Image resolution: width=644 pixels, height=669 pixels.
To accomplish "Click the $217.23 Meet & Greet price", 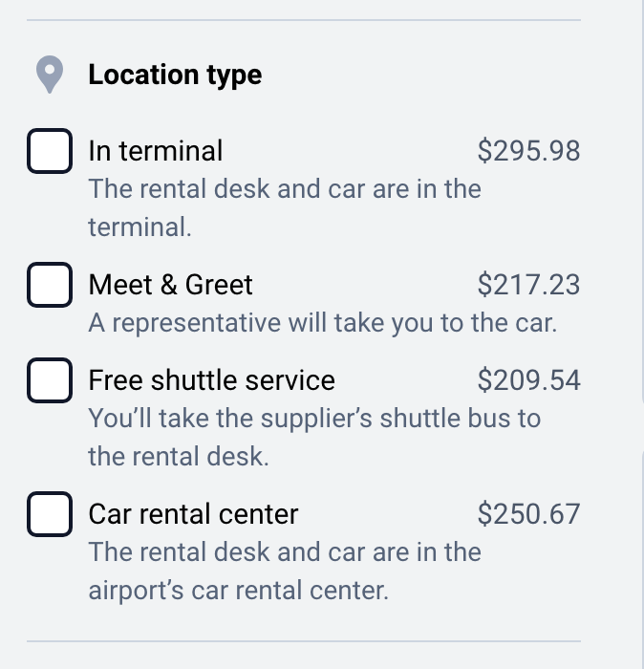I will pyautogui.click(x=528, y=285).
